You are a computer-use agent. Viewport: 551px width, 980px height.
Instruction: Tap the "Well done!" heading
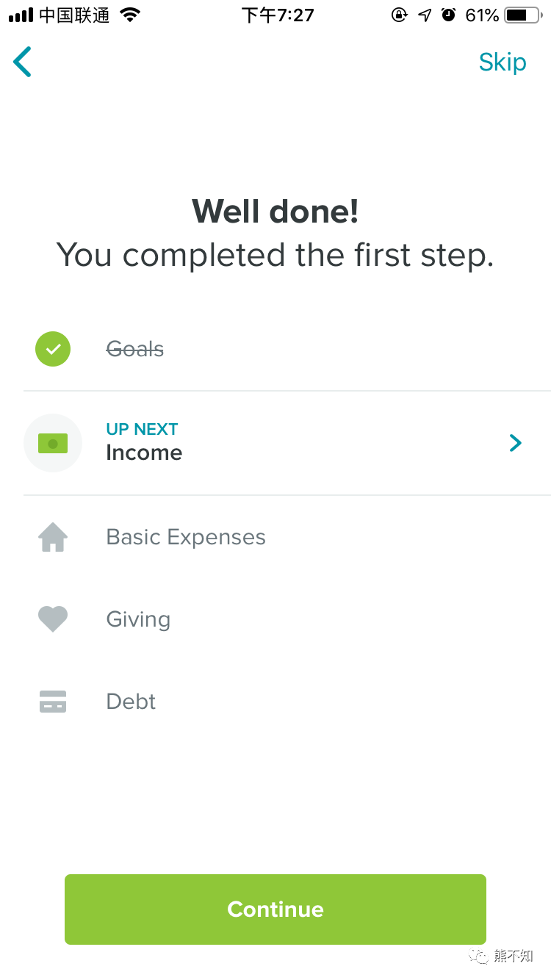[275, 212]
